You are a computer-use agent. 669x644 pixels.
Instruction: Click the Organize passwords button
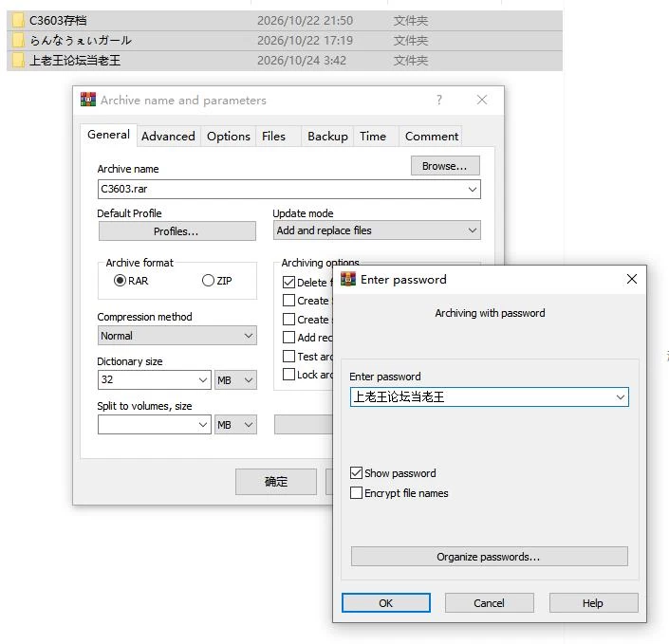(x=489, y=557)
